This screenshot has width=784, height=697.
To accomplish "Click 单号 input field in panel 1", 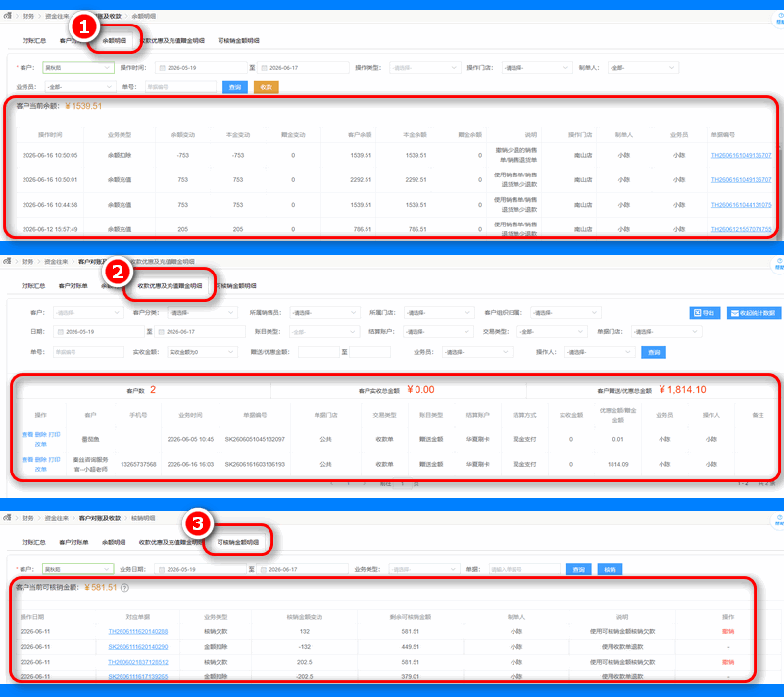I will pos(180,87).
